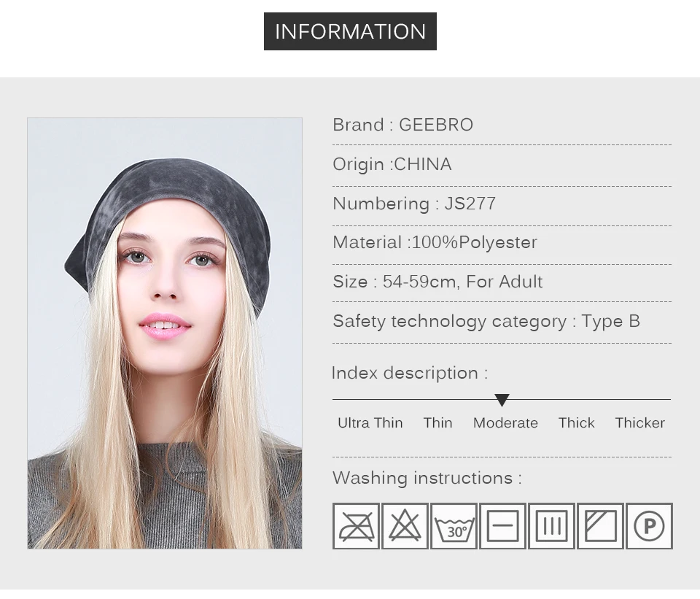Click the 'Thicker' thickness label
The height and width of the screenshot is (599, 700).
[x=639, y=422]
